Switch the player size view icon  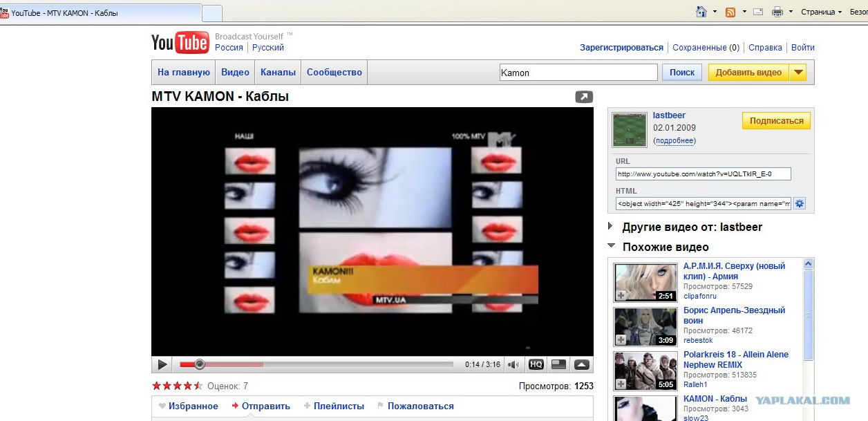pos(558,364)
